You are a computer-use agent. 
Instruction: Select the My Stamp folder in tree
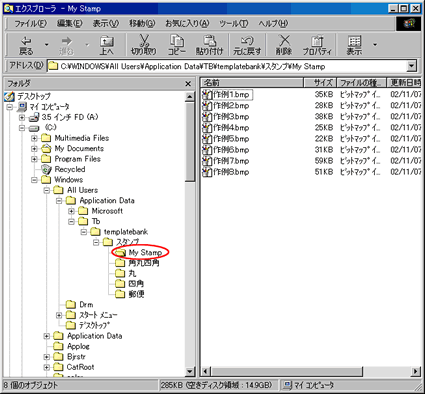(145, 253)
